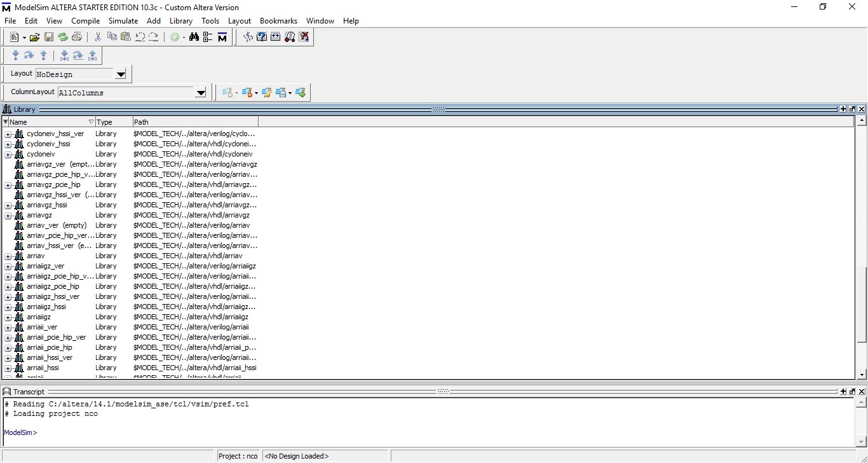868x463 pixels.
Task: Click the Save floppy-disk icon
Action: 49,38
